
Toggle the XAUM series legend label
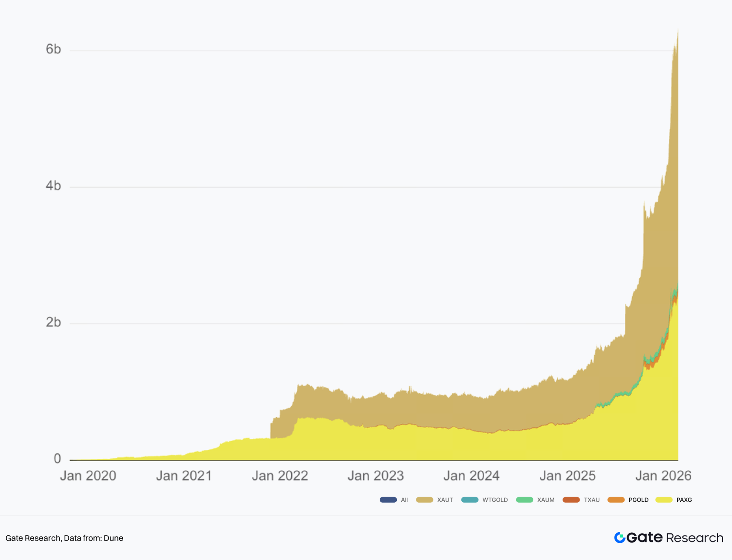[x=545, y=500]
